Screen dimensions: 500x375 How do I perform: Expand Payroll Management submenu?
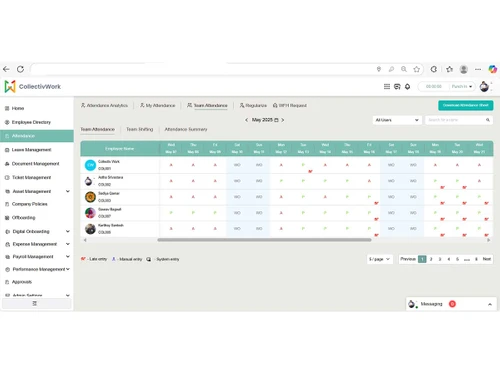tap(68, 257)
